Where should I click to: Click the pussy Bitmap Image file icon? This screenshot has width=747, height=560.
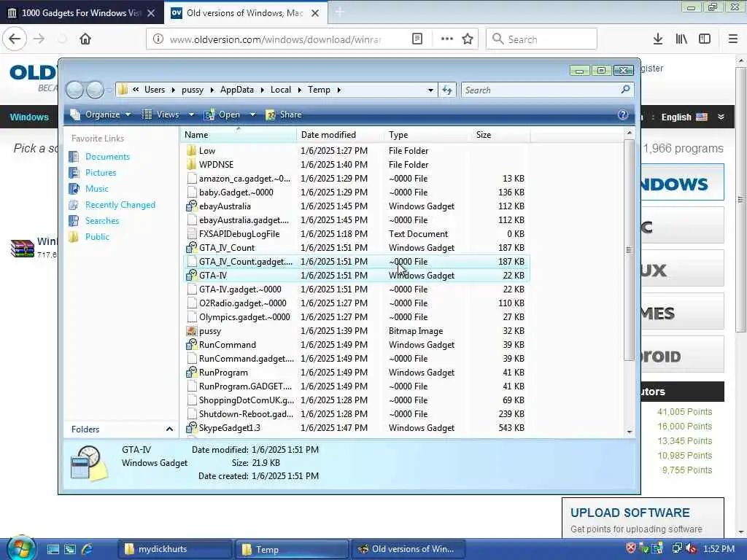click(192, 330)
